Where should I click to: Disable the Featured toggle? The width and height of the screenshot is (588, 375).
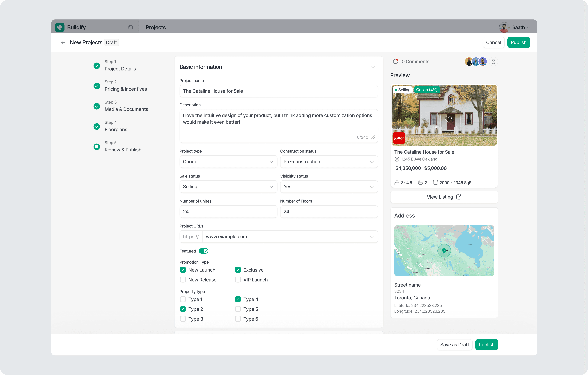point(204,251)
